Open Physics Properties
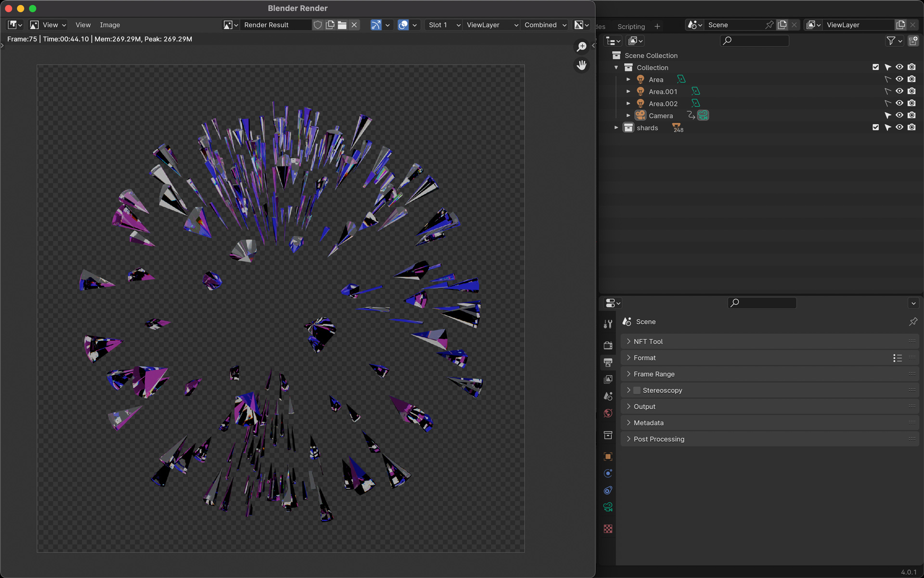Screen dimensions: 924x578 tap(608, 473)
